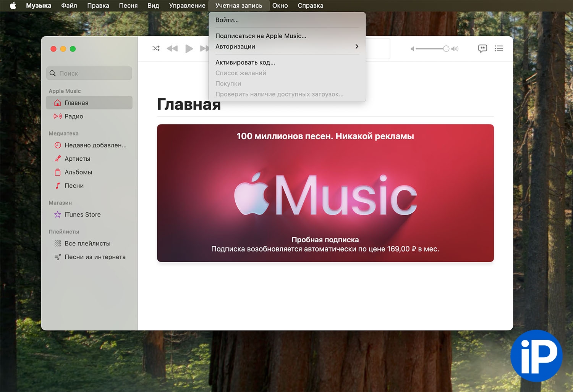Open the Песня menu
The width and height of the screenshot is (573, 392).
(128, 6)
